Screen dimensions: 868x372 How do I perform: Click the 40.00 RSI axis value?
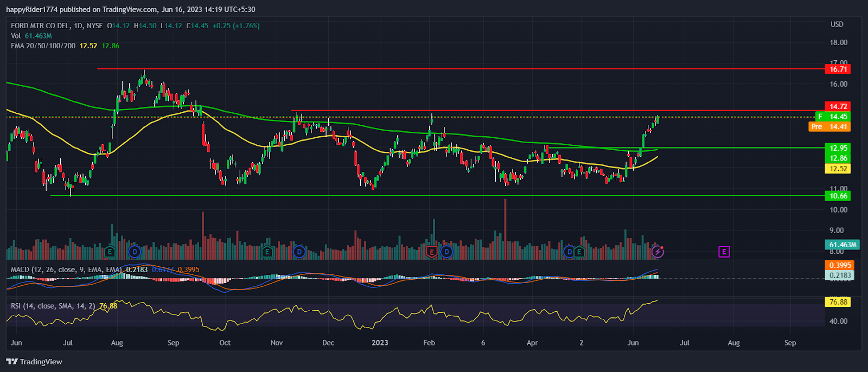coord(839,321)
